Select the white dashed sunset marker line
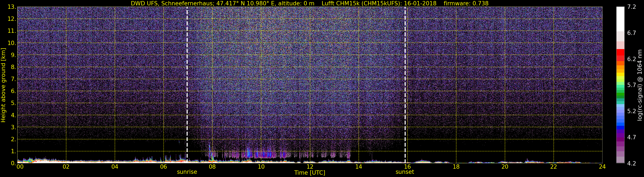 (405, 85)
